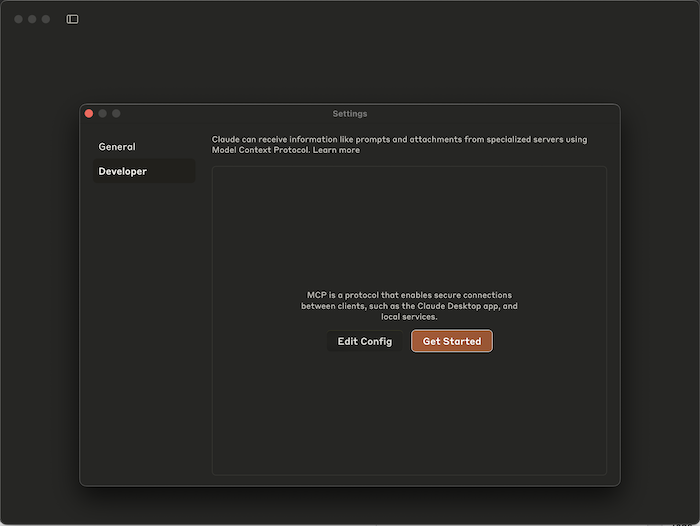Image resolution: width=700 pixels, height=526 pixels.
Task: Click the orange Get Started button
Action: [x=451, y=341]
